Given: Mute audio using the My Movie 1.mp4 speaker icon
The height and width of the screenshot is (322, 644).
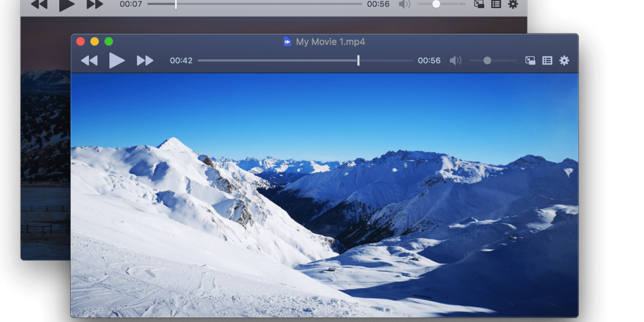Looking at the screenshot, I should point(455,60).
